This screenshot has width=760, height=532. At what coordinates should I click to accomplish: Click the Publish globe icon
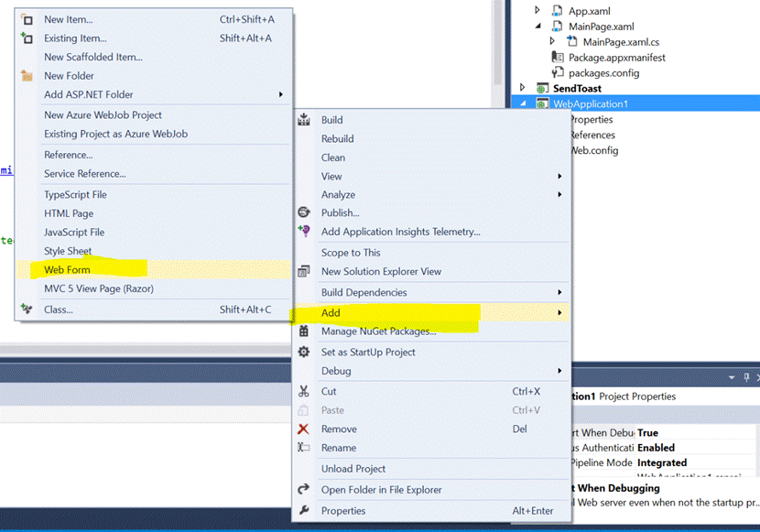click(304, 212)
